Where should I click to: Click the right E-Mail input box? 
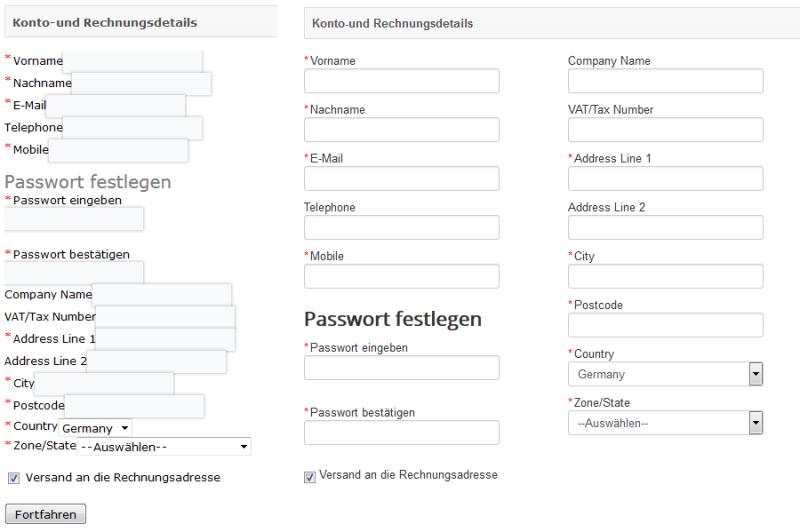(401, 178)
